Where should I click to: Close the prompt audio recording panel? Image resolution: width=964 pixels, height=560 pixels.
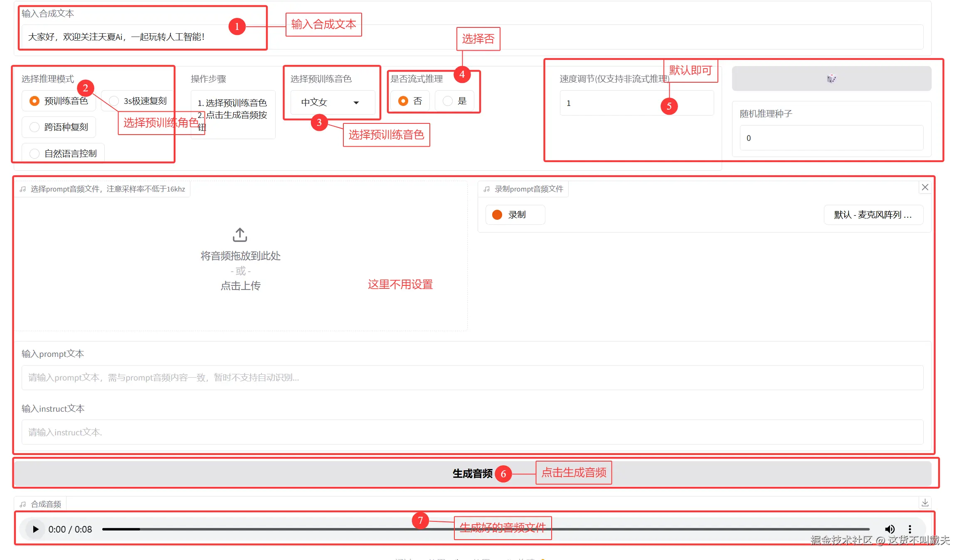pyautogui.click(x=925, y=187)
